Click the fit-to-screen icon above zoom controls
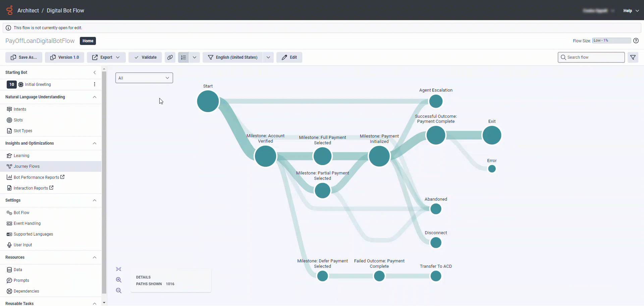The width and height of the screenshot is (644, 306). click(x=119, y=269)
